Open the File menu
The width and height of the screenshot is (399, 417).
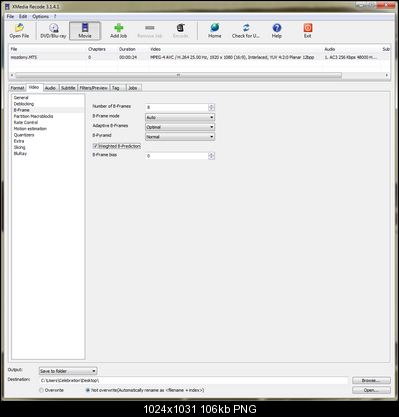[10, 16]
